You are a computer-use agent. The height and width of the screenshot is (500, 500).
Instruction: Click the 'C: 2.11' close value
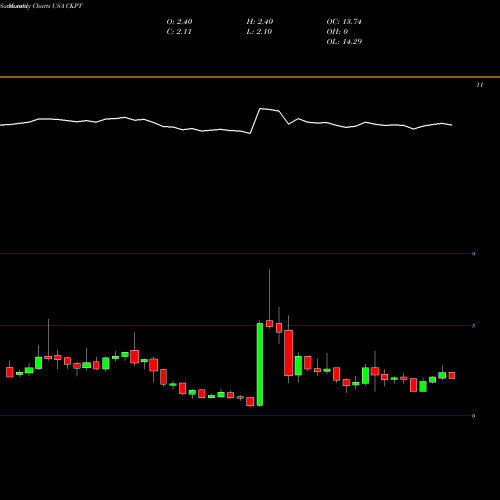tap(179, 32)
